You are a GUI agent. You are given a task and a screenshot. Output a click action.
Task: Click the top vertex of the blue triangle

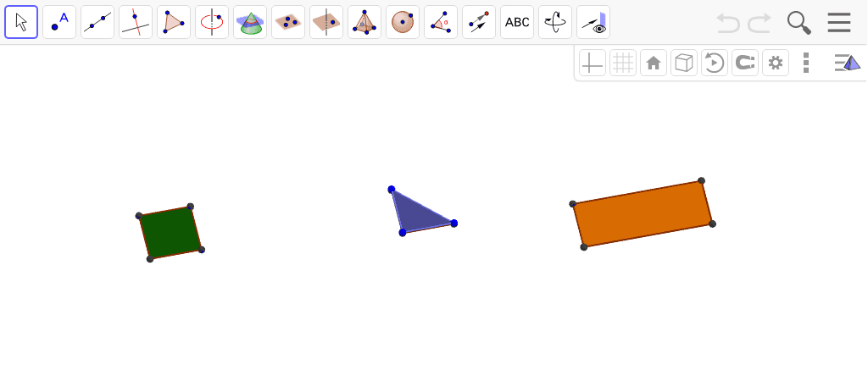[x=392, y=189]
